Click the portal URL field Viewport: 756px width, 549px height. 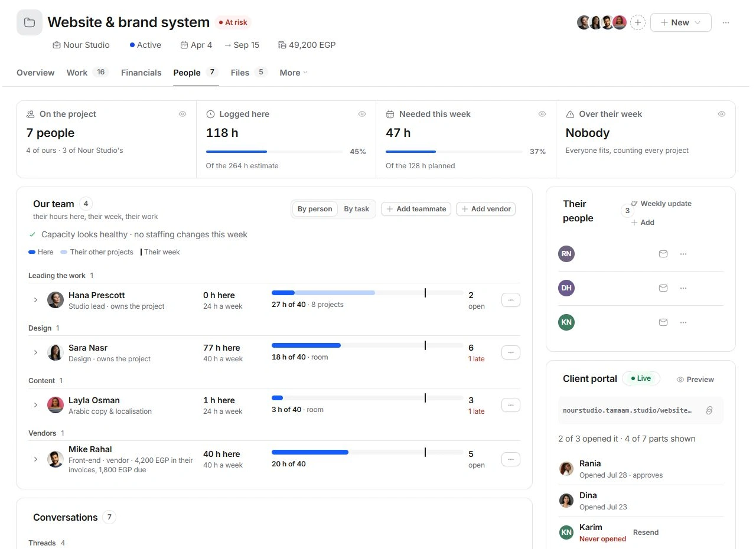click(x=641, y=410)
